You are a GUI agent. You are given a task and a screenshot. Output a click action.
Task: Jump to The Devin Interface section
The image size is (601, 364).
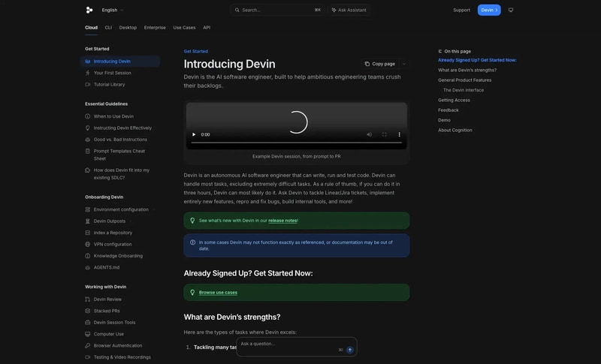pyautogui.click(x=464, y=90)
